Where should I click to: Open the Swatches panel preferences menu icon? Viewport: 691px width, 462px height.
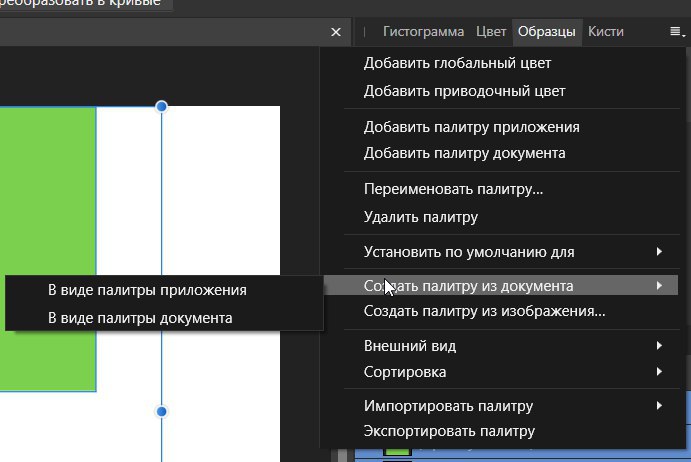coord(677,32)
